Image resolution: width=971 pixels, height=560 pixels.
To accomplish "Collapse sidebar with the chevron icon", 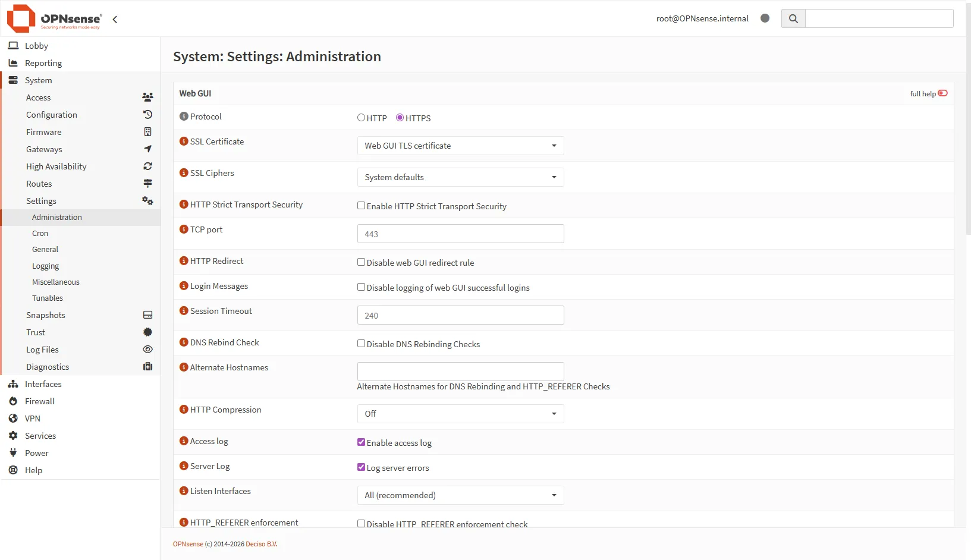I will pos(115,19).
